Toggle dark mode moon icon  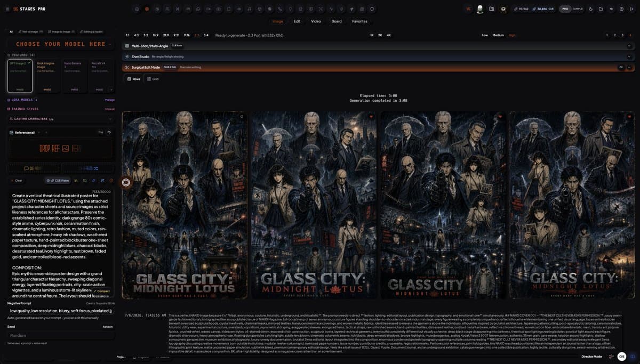point(591,9)
